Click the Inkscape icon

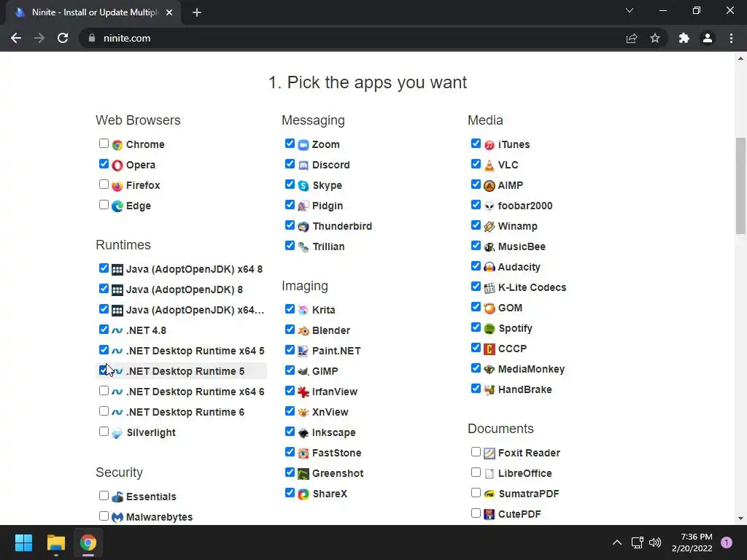pos(303,433)
